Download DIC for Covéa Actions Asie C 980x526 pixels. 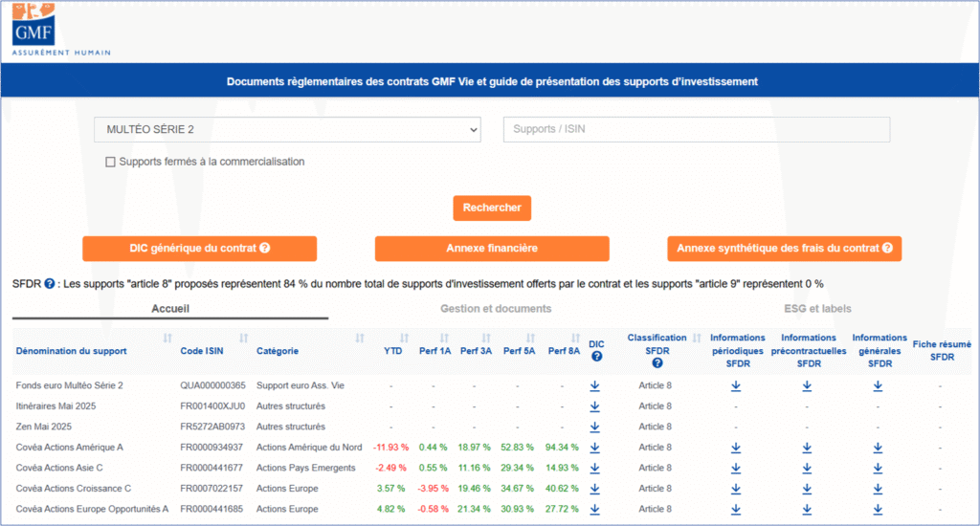coord(595,468)
